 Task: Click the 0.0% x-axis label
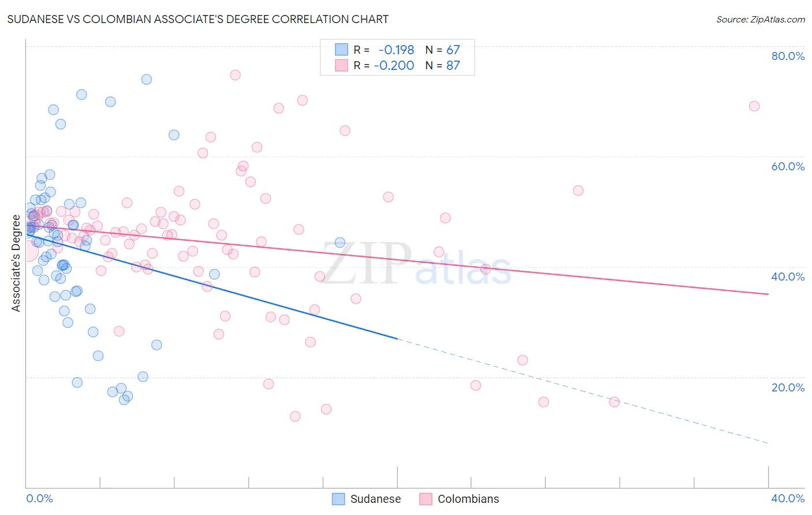tap(39, 498)
